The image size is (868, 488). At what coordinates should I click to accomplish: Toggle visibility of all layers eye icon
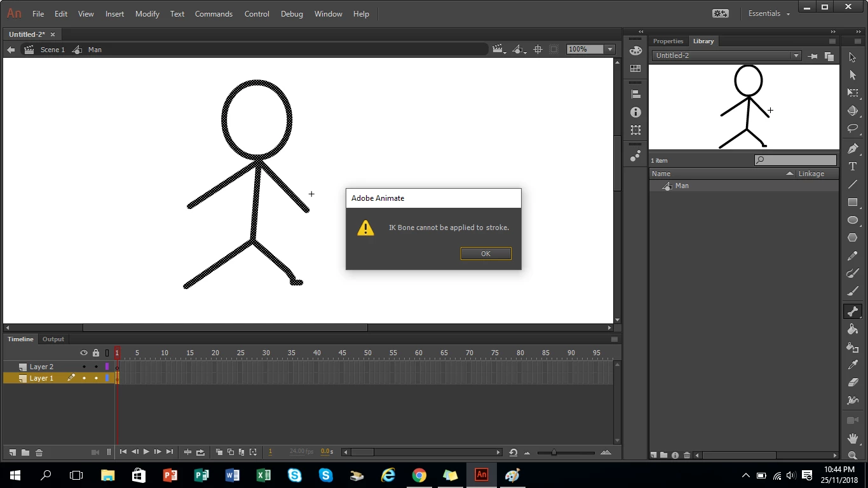coord(84,353)
